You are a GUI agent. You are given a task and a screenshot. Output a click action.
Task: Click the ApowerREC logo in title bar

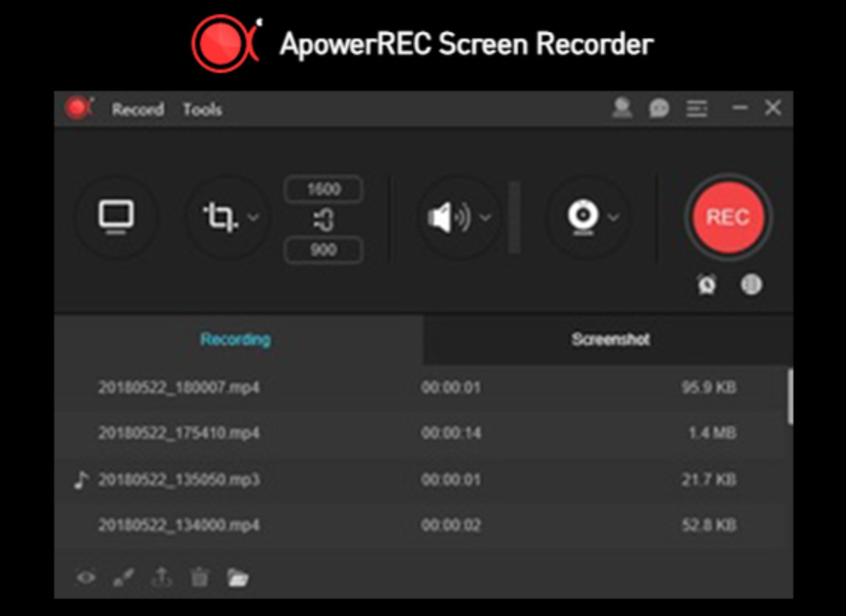79,108
